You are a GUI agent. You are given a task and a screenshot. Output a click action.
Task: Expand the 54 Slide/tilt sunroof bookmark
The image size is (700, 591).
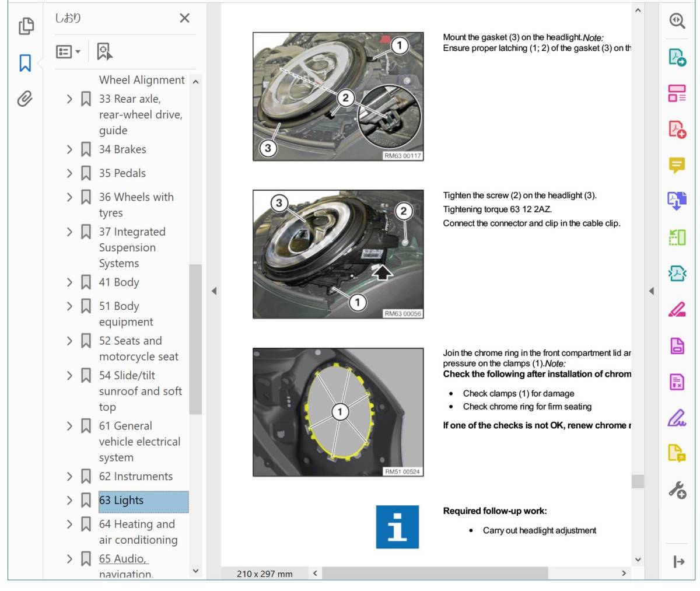(69, 376)
